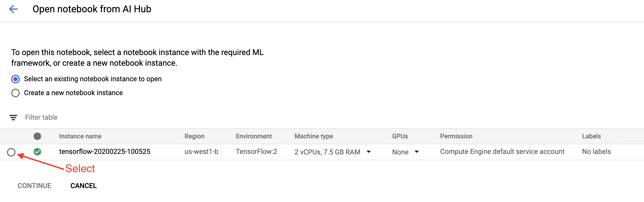Click the Permission column header
644x202 pixels.
tap(456, 136)
